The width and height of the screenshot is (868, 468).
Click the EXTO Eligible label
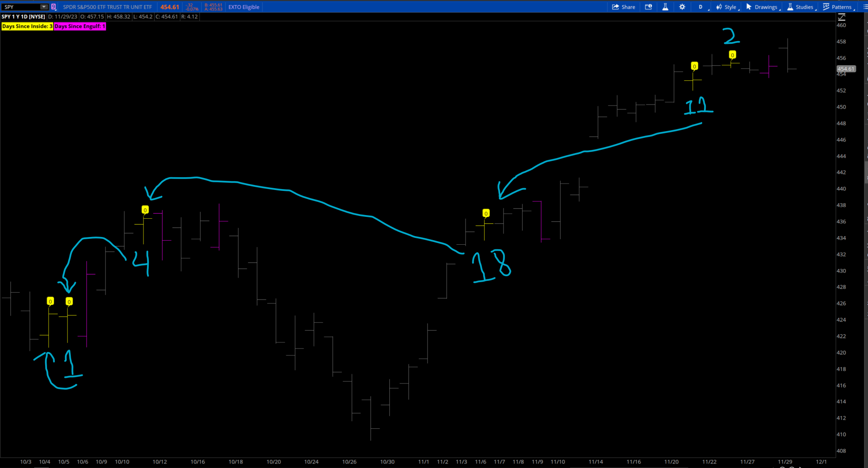point(243,7)
